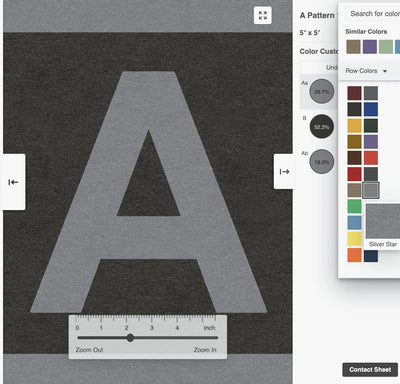
Task: Click the Contact Sheet button
Action: point(370,369)
